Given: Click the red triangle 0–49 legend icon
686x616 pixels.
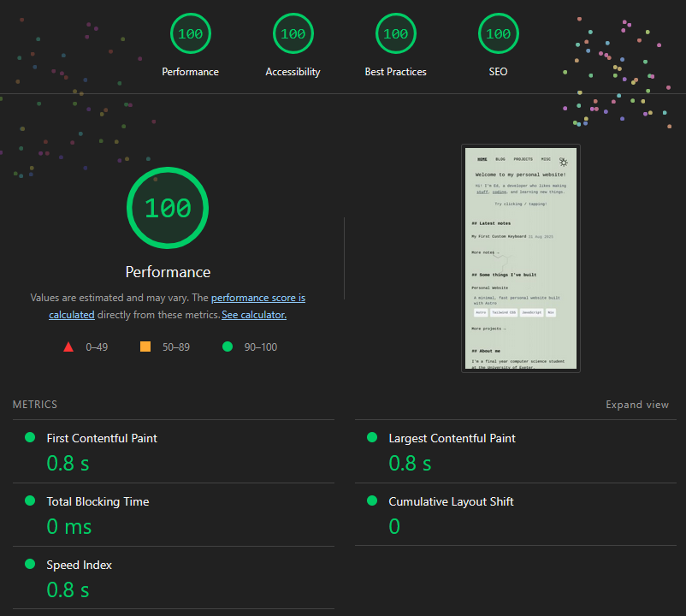Looking at the screenshot, I should 68,346.
